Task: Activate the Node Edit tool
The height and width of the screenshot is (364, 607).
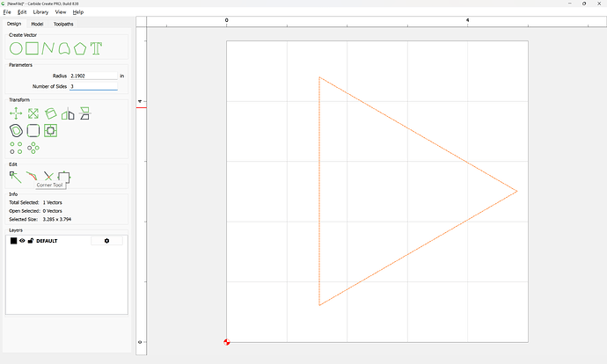Action: [x=15, y=177]
